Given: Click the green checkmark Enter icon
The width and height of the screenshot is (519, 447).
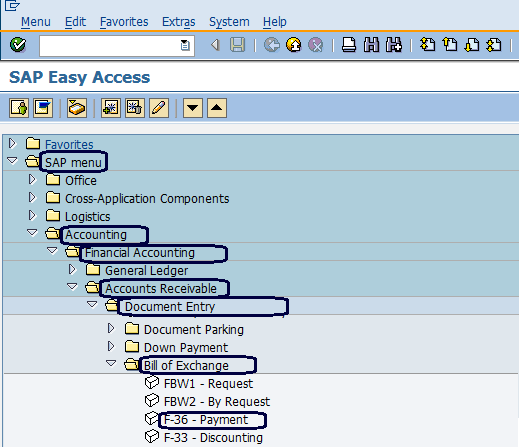Looking at the screenshot, I should (x=18, y=45).
